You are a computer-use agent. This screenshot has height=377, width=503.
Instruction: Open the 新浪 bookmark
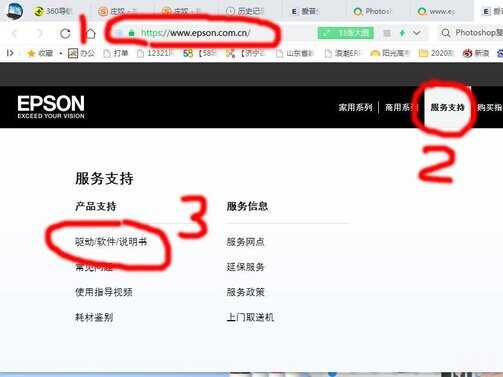476,53
